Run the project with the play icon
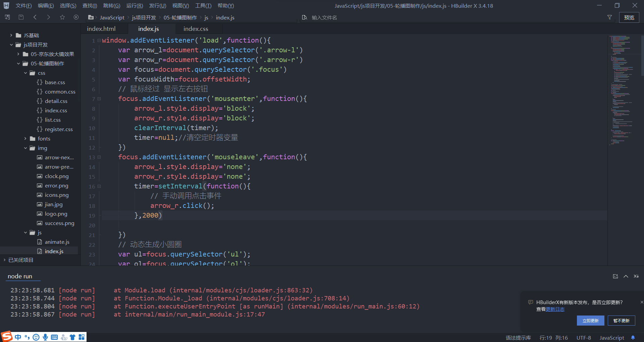This screenshot has height=342, width=644. (76, 17)
